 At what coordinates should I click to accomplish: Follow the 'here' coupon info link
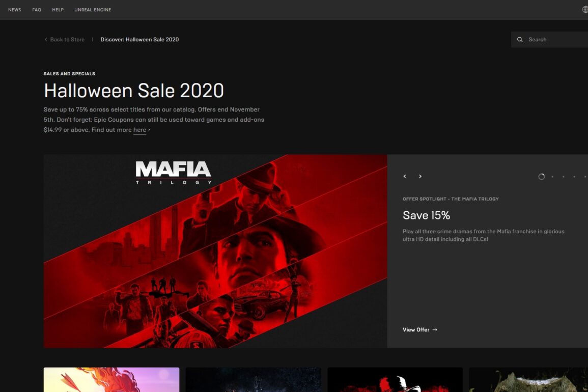tap(140, 130)
